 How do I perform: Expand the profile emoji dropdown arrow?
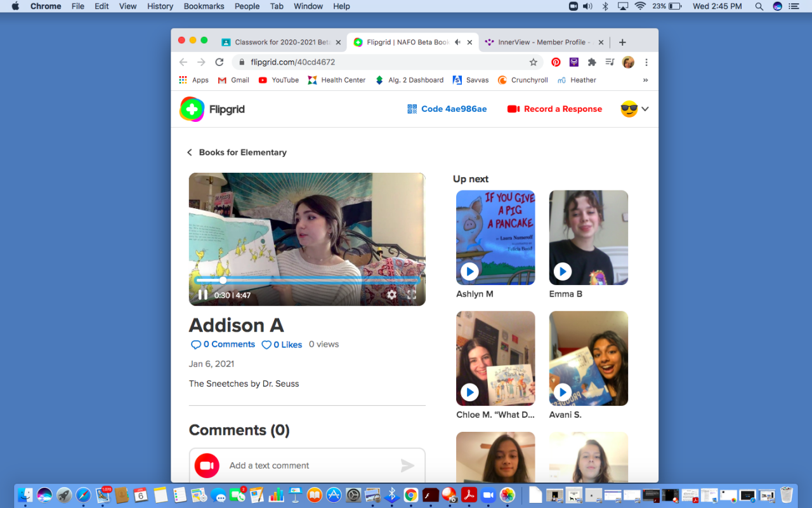[x=645, y=109]
